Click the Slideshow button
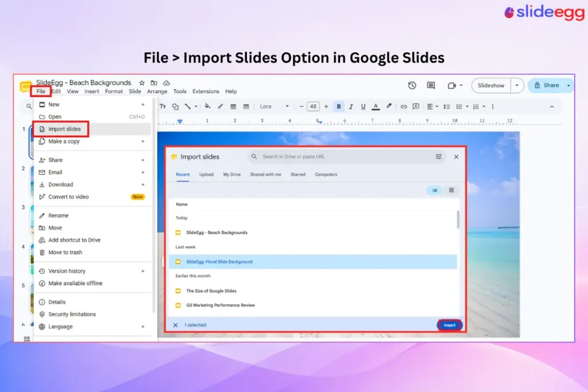The image size is (588, 392). pos(491,86)
